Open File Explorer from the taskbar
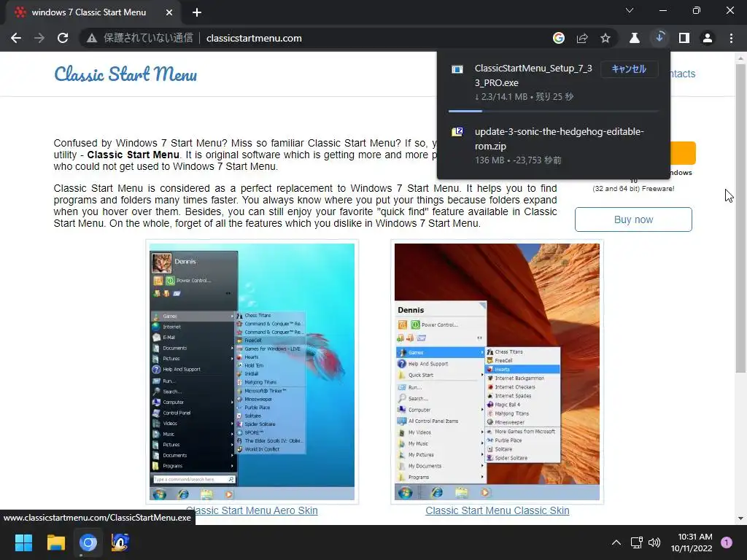 coord(55,542)
